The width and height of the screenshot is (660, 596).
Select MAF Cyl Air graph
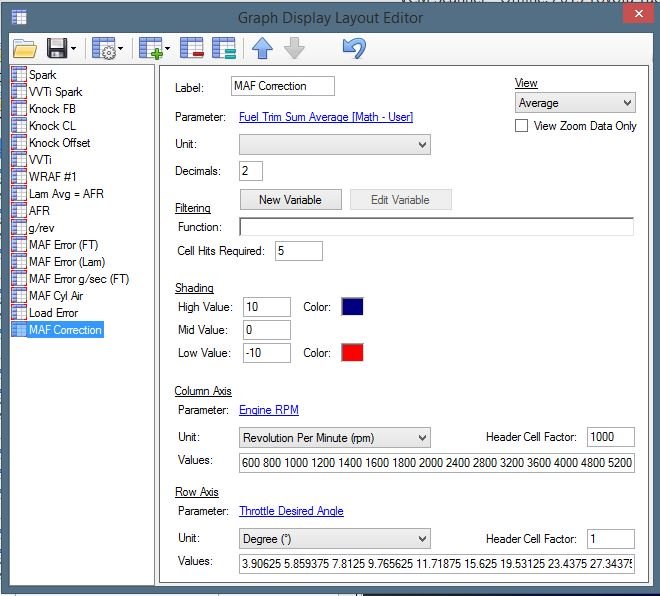[56, 296]
